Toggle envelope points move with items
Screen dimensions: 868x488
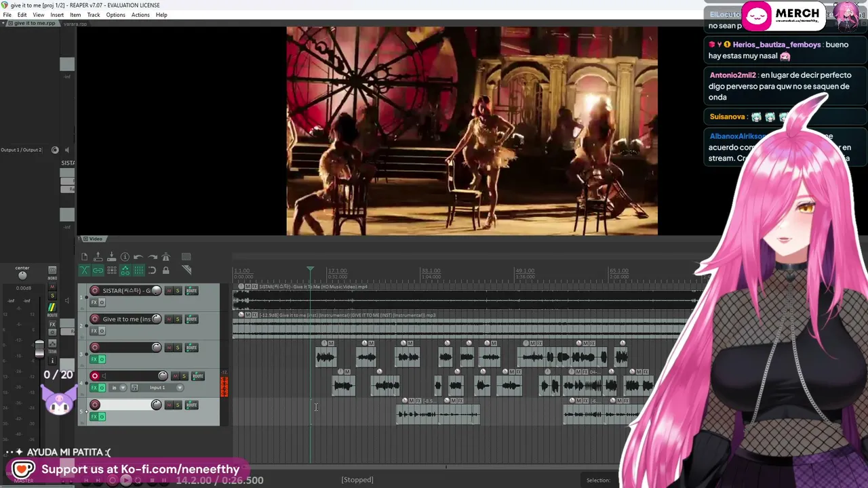(x=125, y=270)
